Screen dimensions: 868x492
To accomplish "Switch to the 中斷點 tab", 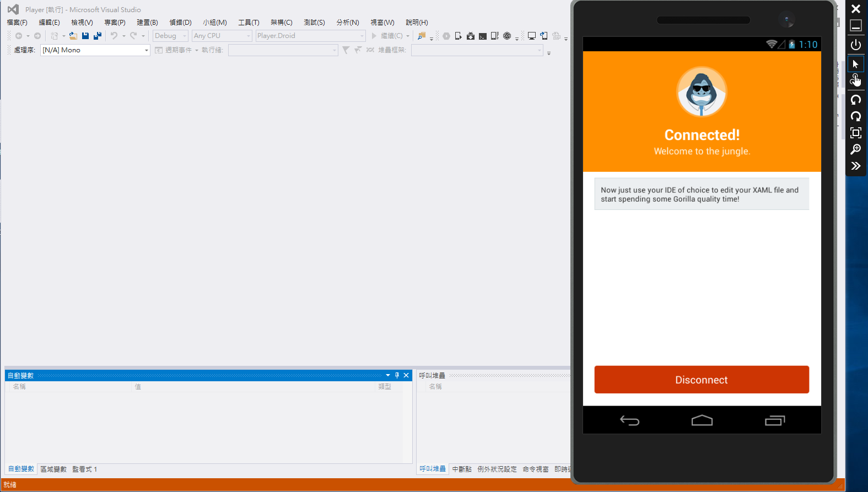I will point(462,469).
